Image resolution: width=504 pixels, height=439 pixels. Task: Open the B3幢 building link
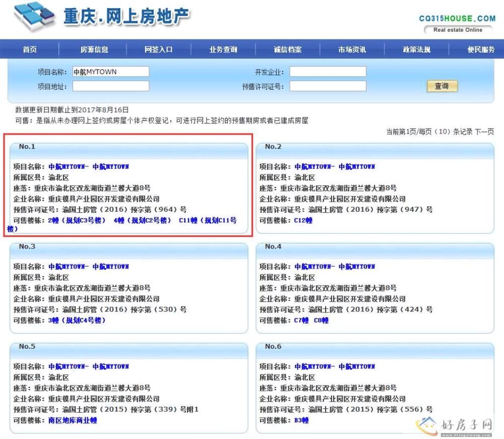click(x=301, y=420)
